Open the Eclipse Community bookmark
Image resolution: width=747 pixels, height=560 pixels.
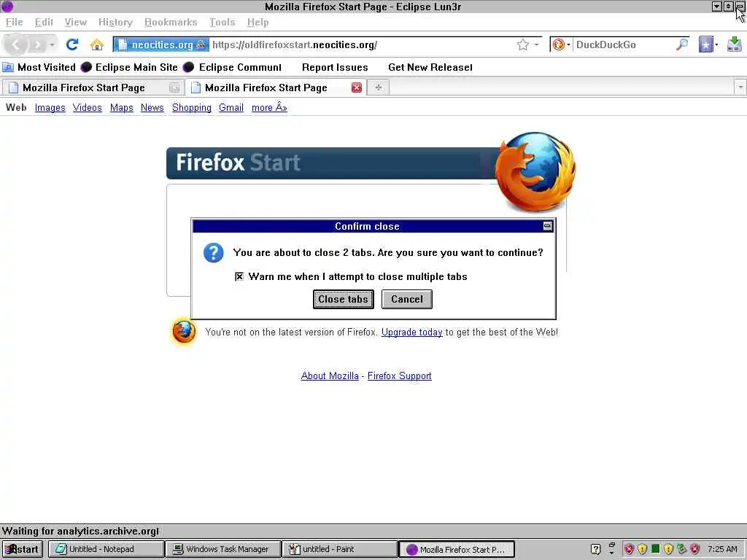[233, 67]
